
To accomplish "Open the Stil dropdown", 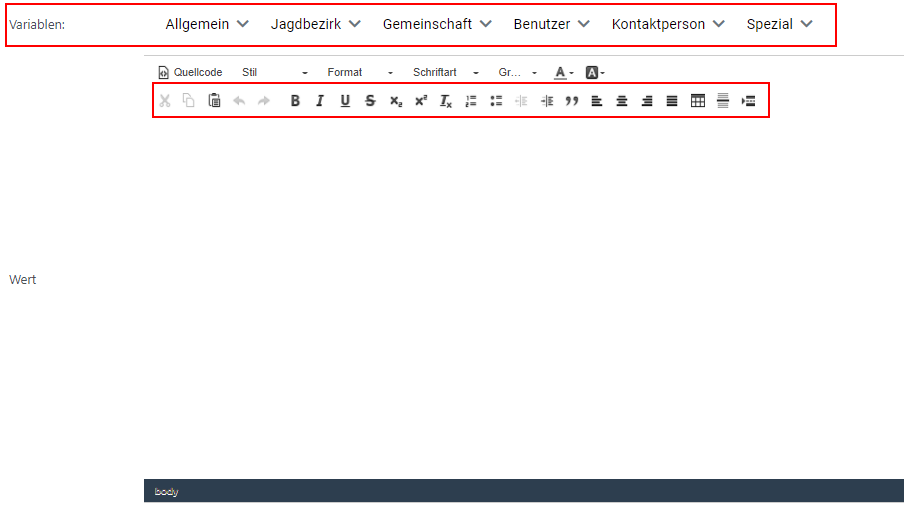I will (x=275, y=73).
